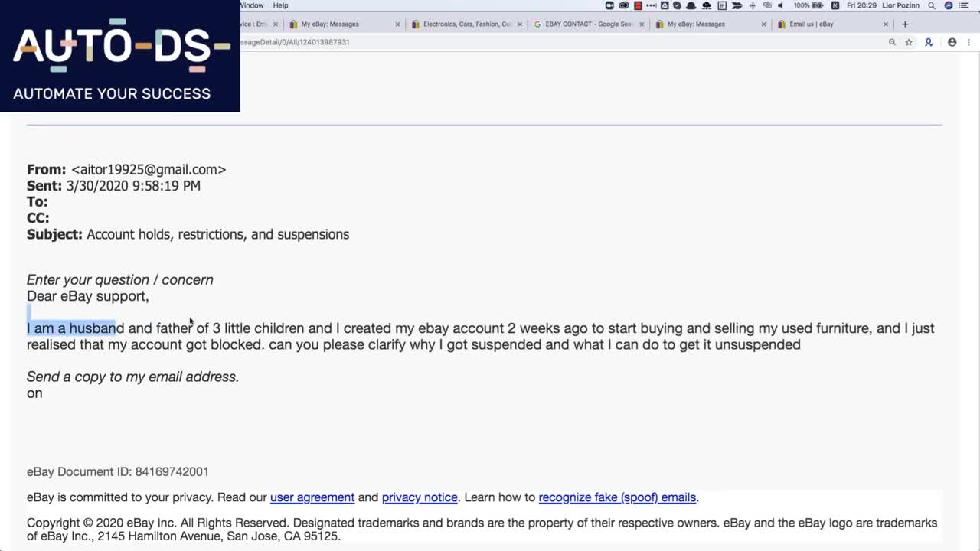Screen dimensions: 980x551
Task: Click the eBay Document ID: 84169742001 text
Action: (x=117, y=472)
